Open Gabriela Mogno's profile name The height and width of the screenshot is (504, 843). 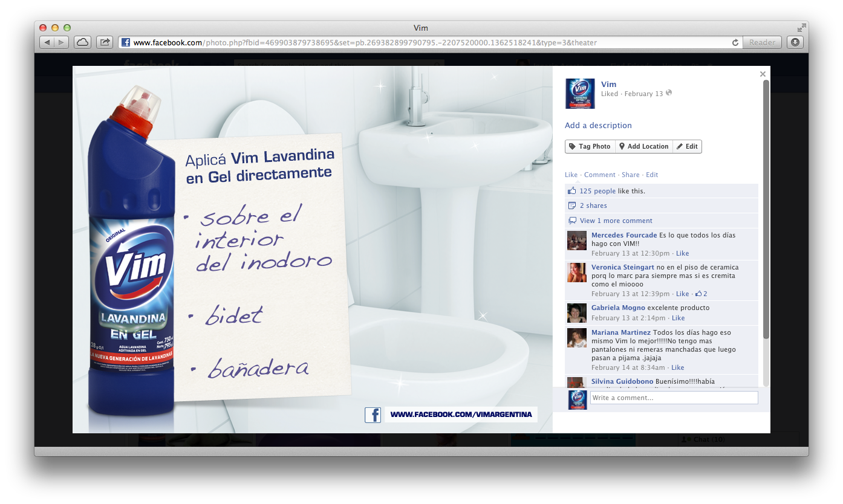tap(618, 308)
